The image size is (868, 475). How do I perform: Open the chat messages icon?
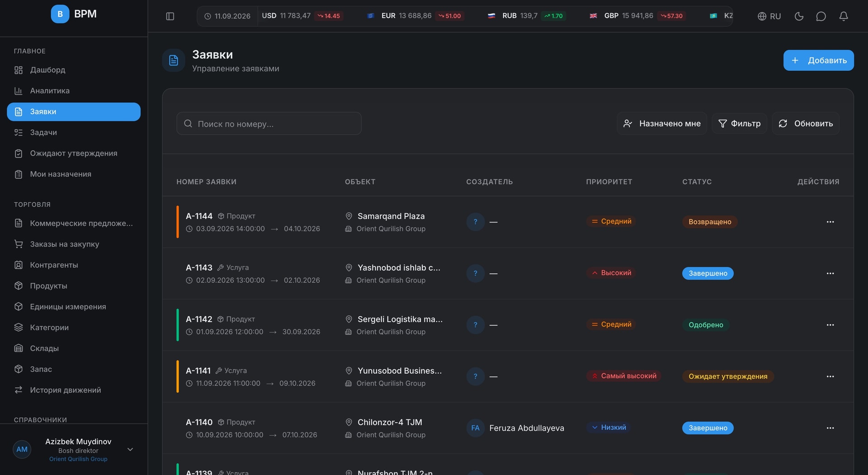click(x=821, y=16)
